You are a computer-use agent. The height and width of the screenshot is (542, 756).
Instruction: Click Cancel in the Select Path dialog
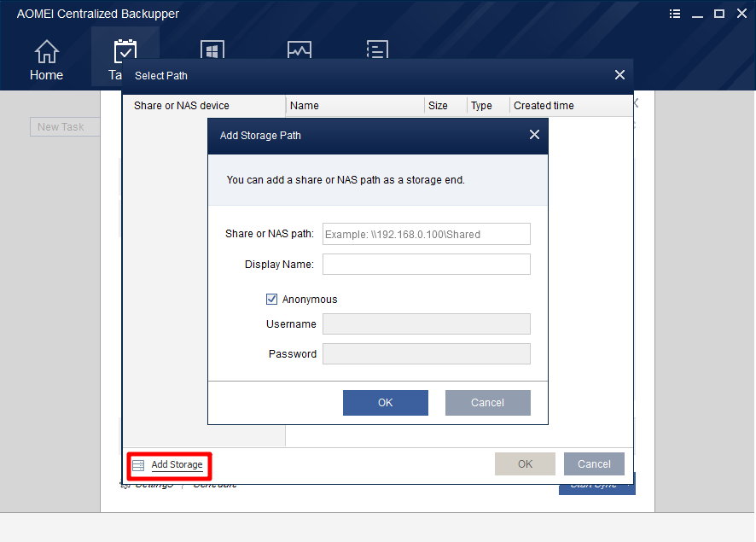tap(594, 463)
